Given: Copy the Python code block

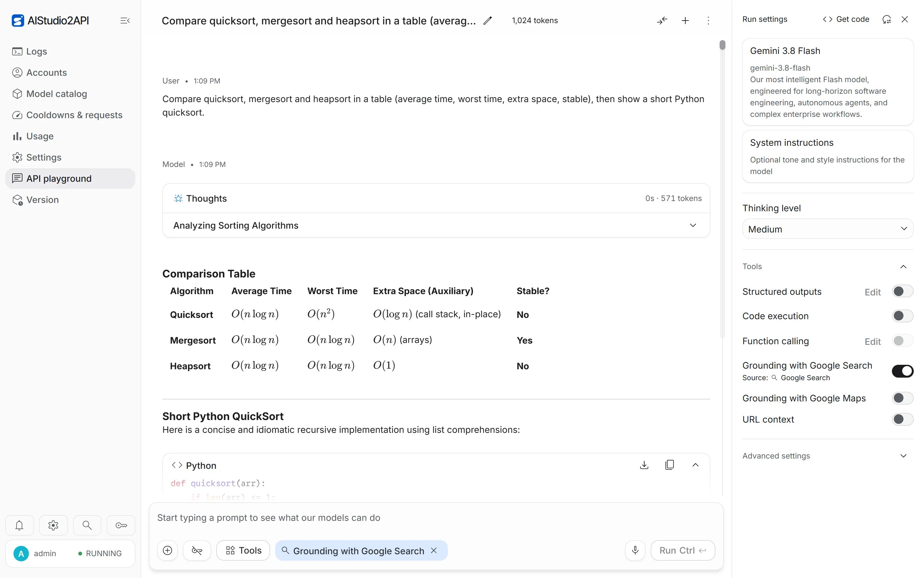Looking at the screenshot, I should coord(670,465).
